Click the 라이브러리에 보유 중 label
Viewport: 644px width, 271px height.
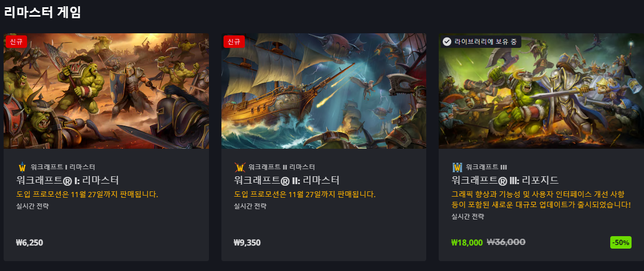[x=486, y=42]
